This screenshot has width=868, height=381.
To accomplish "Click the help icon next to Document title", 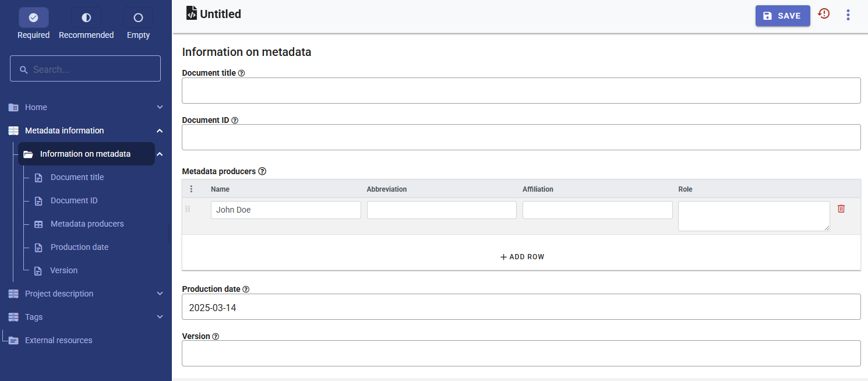I will coord(241,73).
